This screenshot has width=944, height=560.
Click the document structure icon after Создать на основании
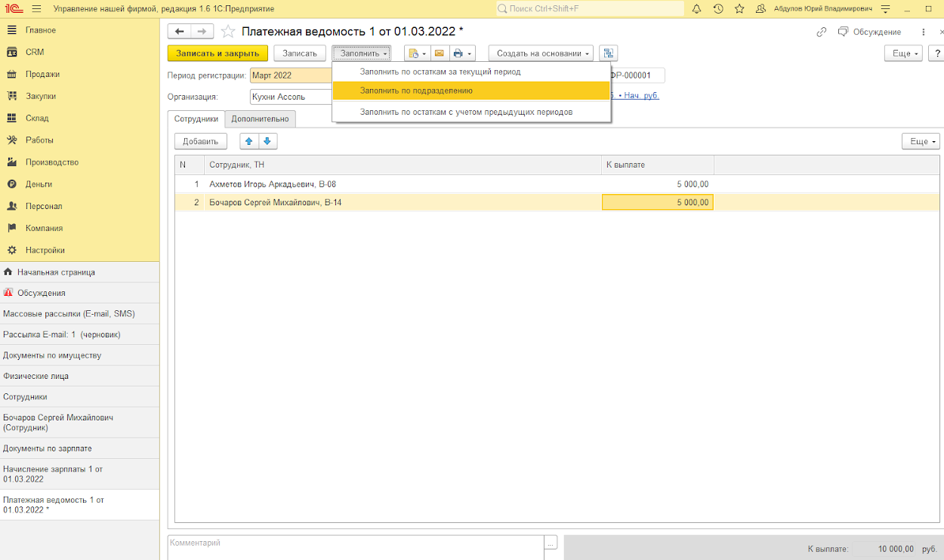[608, 54]
